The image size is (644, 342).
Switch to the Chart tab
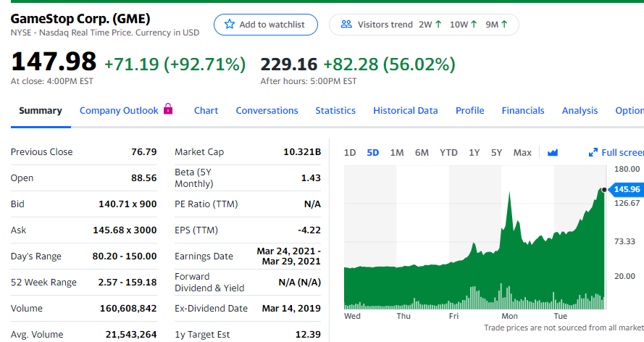[206, 110]
